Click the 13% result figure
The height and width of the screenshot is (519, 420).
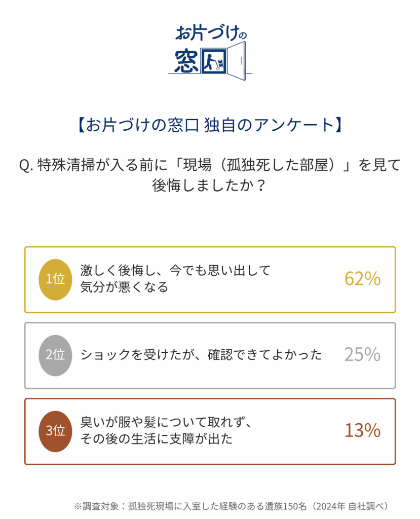[x=362, y=431]
